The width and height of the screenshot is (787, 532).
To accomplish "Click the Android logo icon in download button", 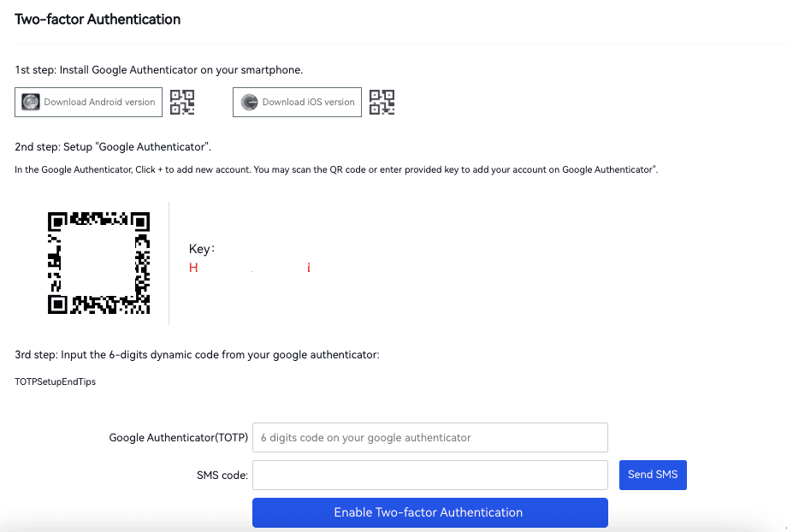I will [30, 102].
